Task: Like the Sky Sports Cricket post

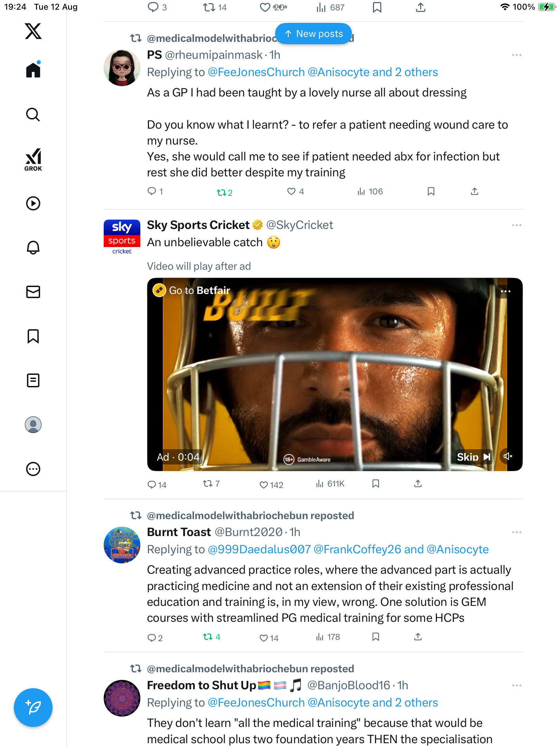Action: (264, 485)
